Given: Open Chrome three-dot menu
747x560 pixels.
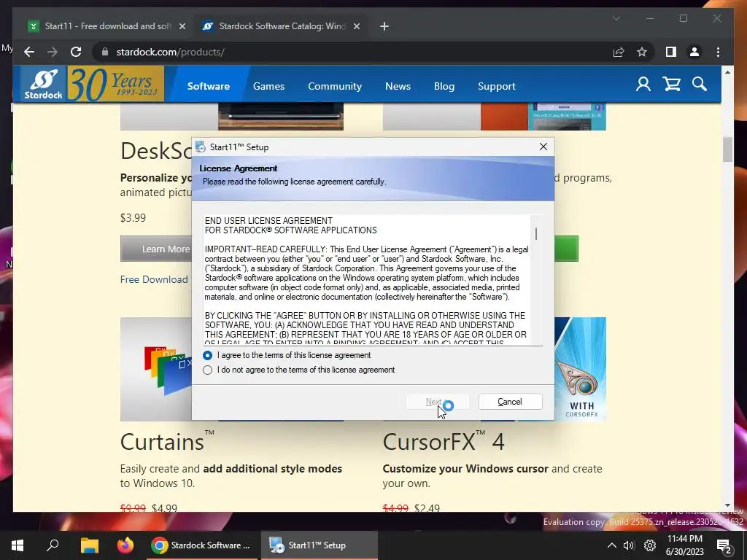Looking at the screenshot, I should 718,52.
